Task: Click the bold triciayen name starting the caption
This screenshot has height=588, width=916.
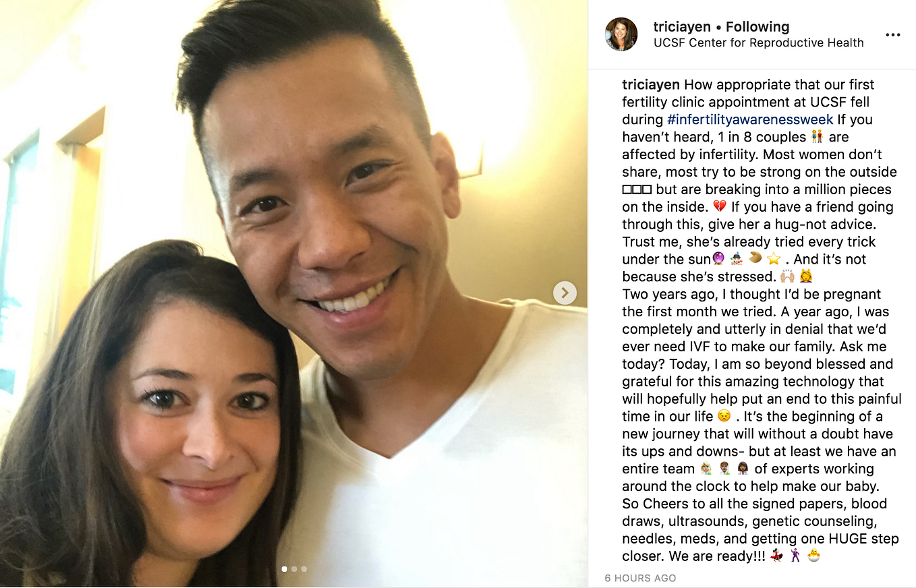Action: point(652,84)
